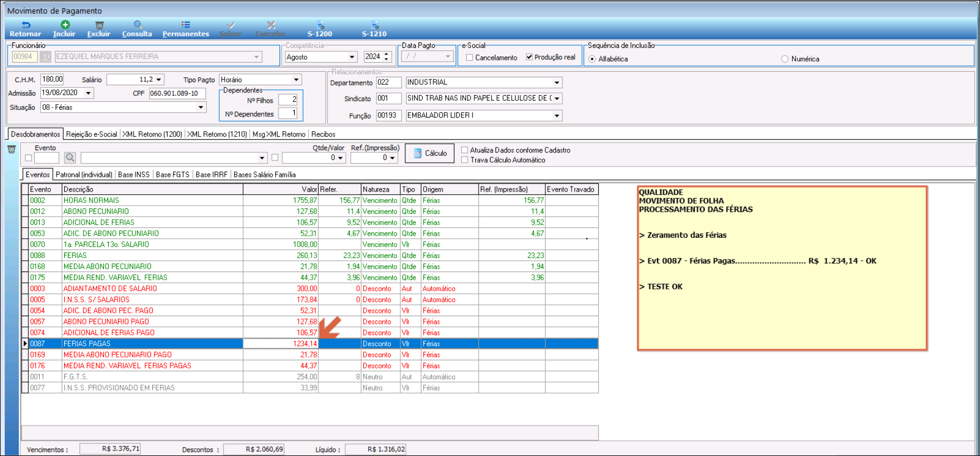Toggle checkbox before Qtde/Valor field

tap(275, 158)
